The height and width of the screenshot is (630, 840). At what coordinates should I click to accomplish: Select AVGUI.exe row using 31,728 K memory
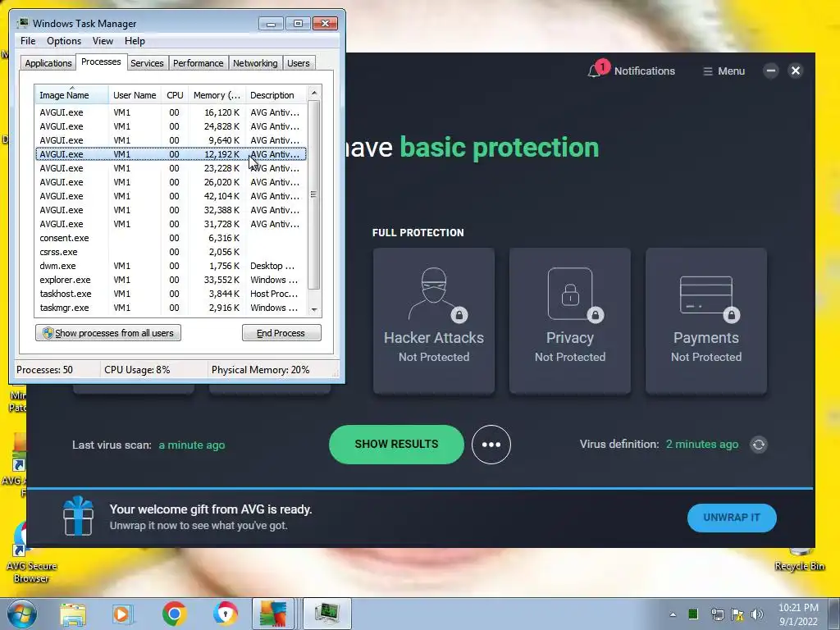171,224
